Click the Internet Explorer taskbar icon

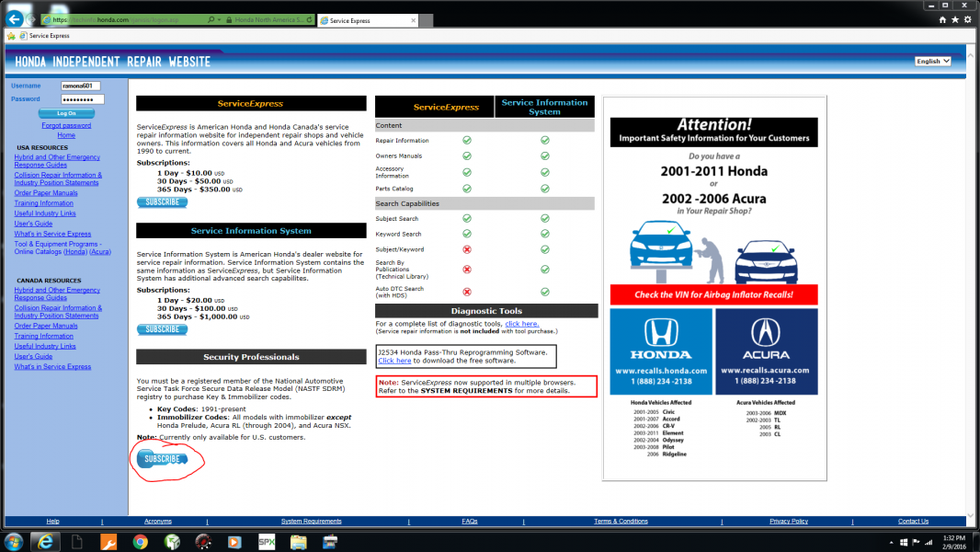tap(46, 541)
